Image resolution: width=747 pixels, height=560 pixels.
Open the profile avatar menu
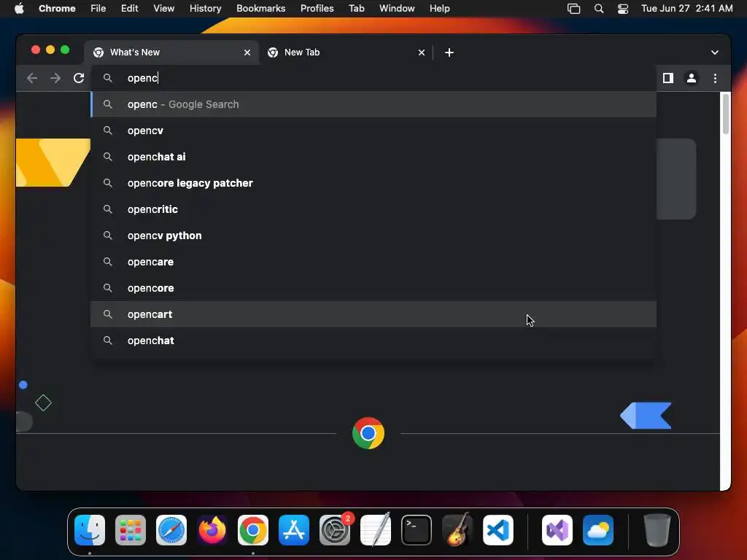tap(692, 78)
